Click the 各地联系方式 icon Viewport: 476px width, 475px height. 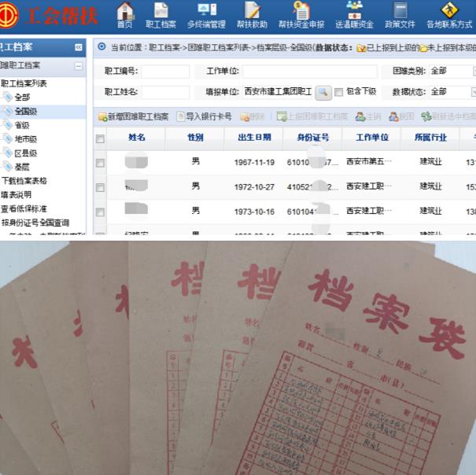click(449, 14)
